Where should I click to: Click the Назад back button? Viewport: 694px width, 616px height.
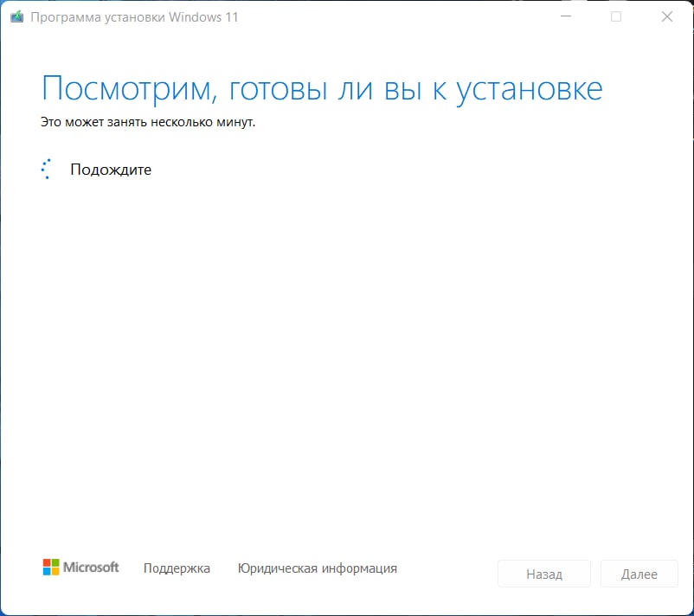click(x=544, y=574)
